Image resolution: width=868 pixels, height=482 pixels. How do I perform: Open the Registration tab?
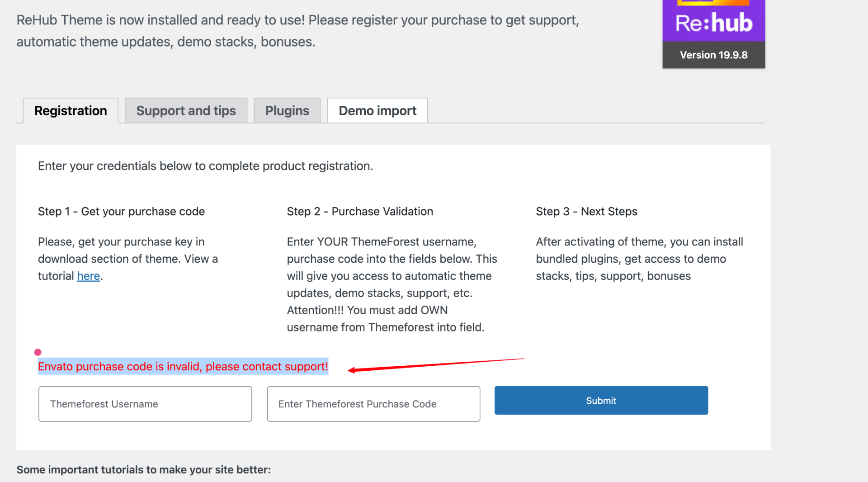click(71, 110)
